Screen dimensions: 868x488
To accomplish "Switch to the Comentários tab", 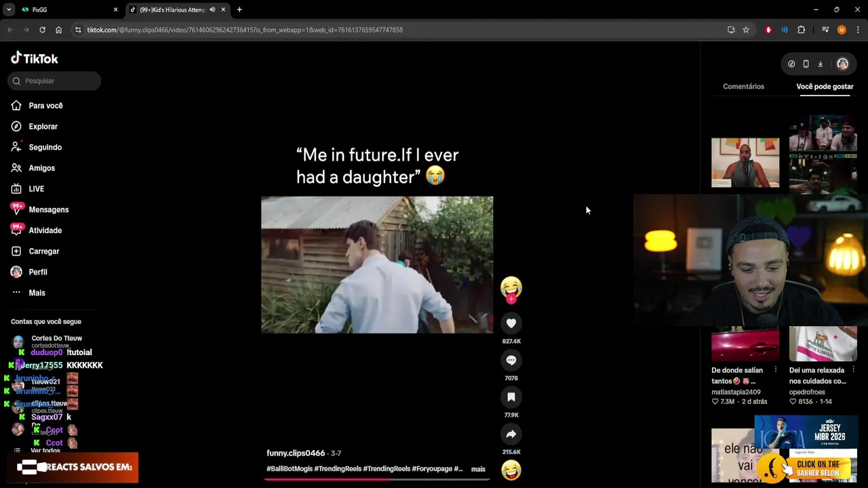I will (x=743, y=87).
